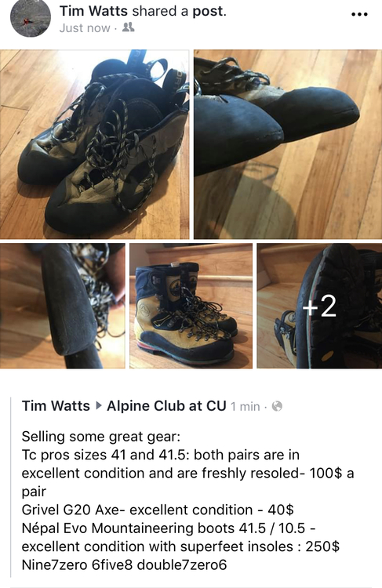The height and width of the screenshot is (588, 382).
Task: Open Tim Watts profile from shared header
Action: click(x=93, y=11)
